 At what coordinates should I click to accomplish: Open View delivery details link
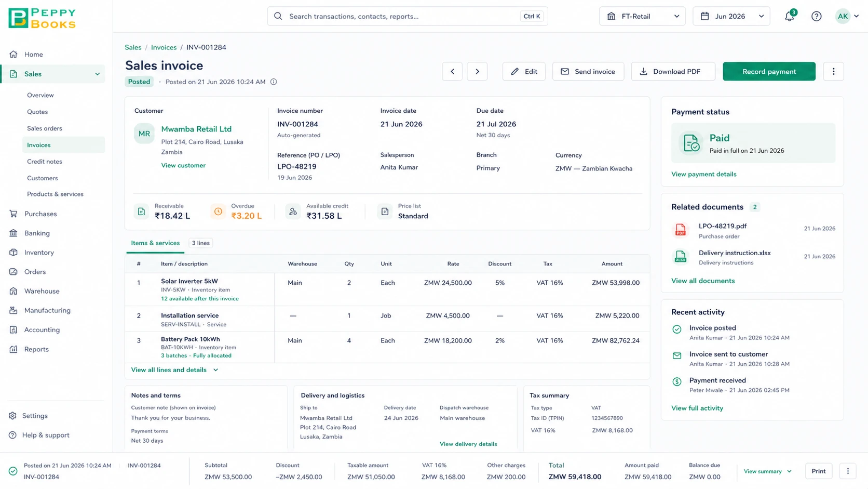(x=468, y=444)
